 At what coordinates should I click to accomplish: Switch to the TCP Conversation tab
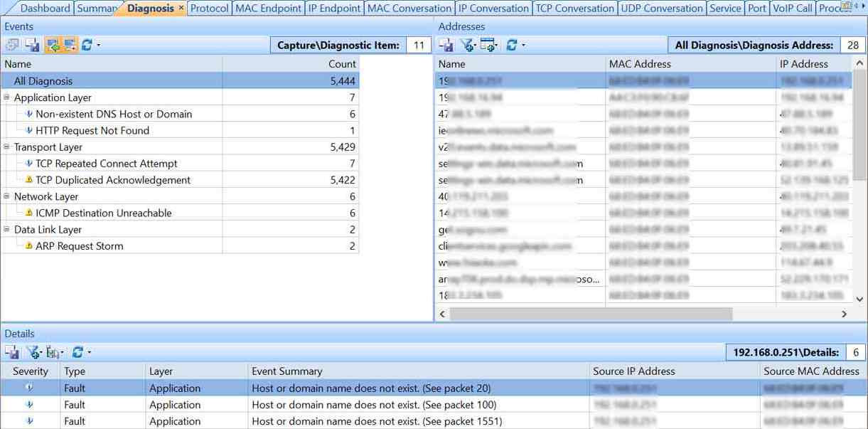point(574,9)
